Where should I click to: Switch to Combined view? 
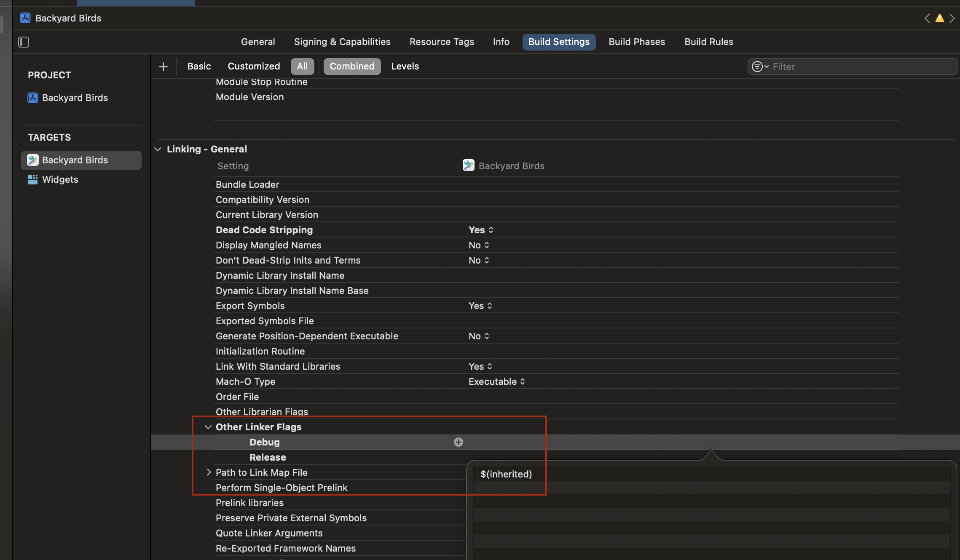pos(352,67)
